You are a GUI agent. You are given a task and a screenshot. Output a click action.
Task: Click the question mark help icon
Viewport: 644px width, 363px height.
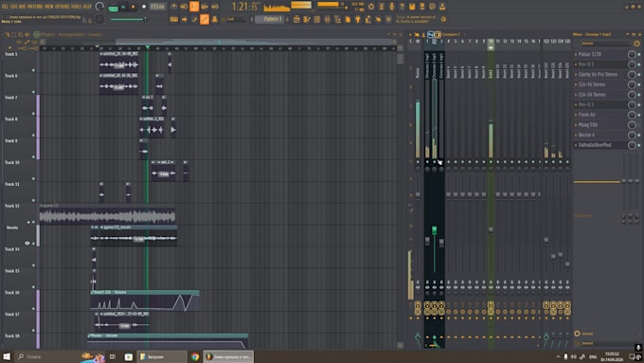click(402, 7)
